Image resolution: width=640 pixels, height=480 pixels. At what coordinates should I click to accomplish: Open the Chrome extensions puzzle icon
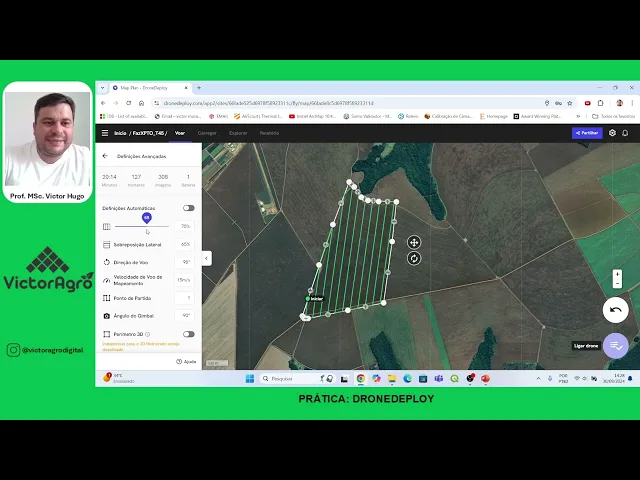[x=600, y=103]
